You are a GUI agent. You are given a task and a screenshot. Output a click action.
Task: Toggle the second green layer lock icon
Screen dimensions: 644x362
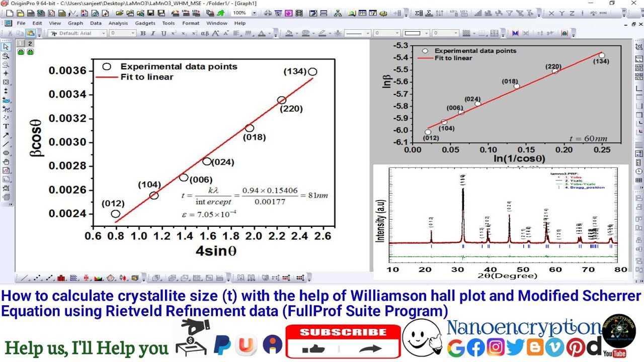[30, 52]
